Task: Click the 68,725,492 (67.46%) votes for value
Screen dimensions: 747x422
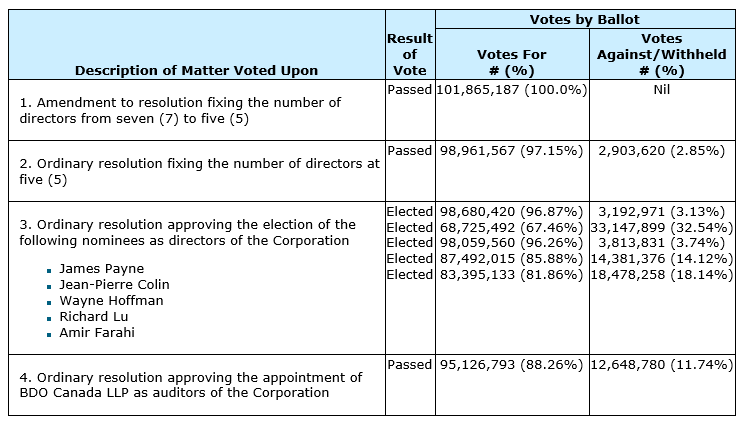Action: 511,227
